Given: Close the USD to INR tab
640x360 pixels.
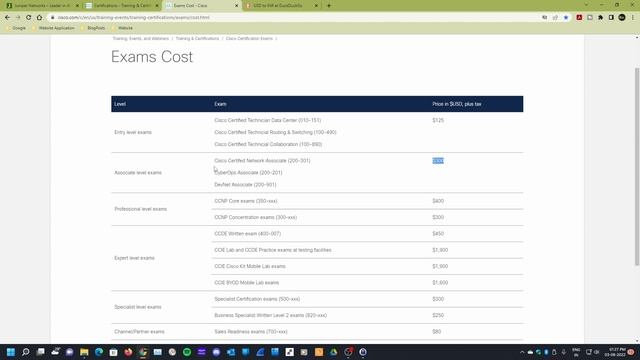Looking at the screenshot, I should [x=316, y=6].
